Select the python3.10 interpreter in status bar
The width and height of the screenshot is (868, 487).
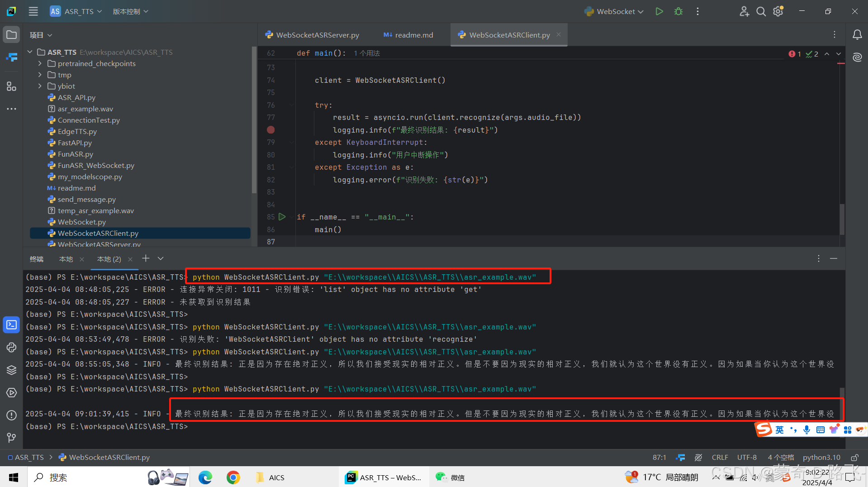click(x=821, y=457)
